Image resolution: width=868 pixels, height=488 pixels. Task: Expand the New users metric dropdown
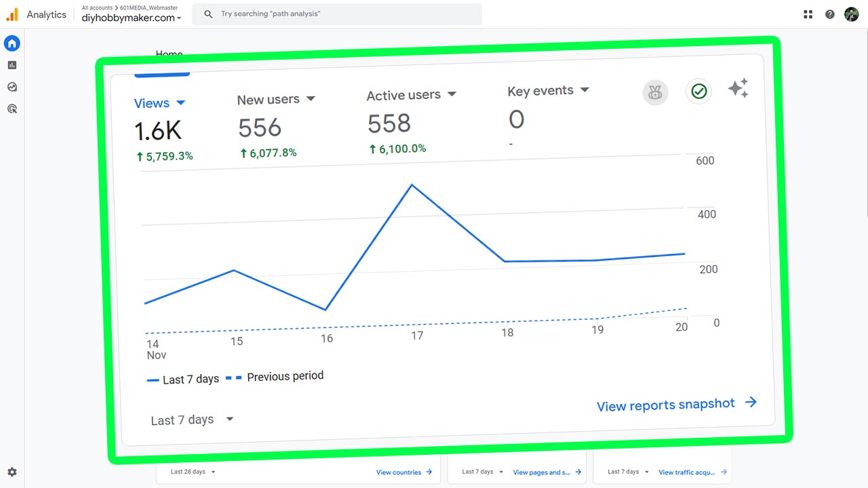click(x=311, y=99)
